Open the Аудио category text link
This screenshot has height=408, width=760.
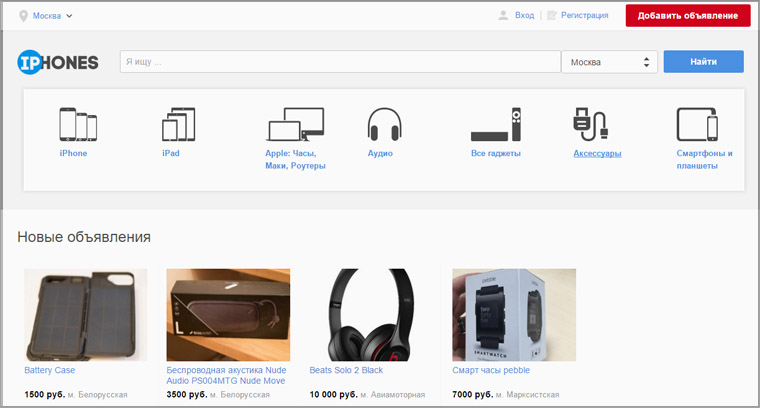[x=380, y=153]
